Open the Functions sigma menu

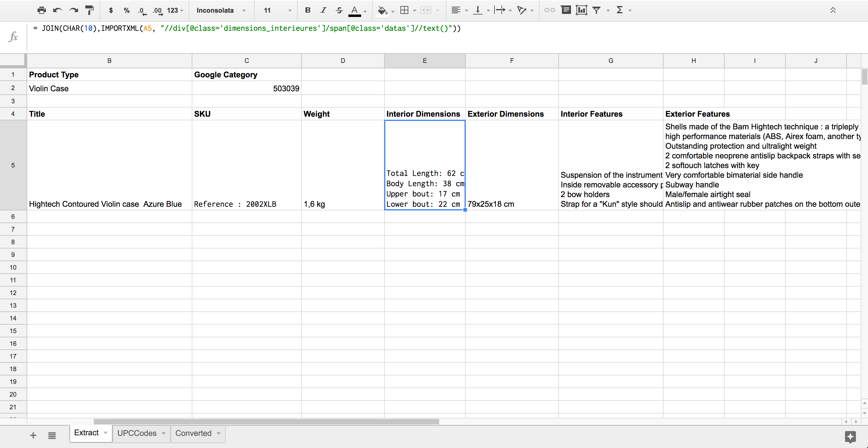pyautogui.click(x=619, y=11)
